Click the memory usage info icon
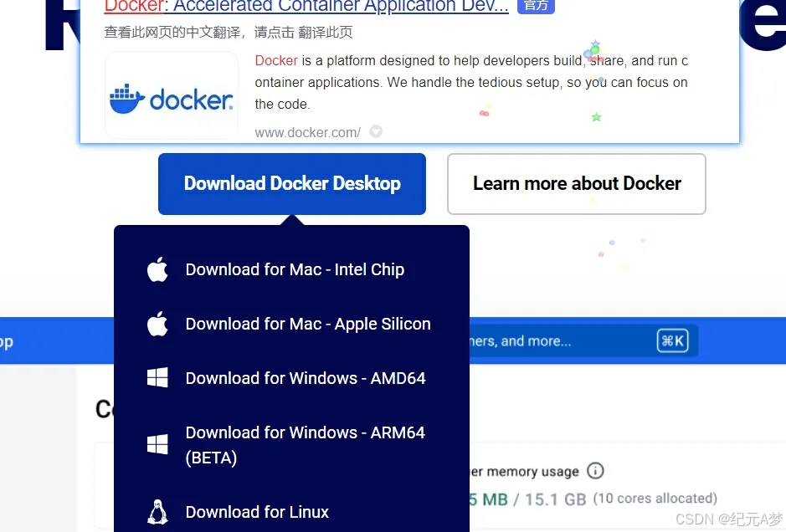Viewport: 786px width, 532px height. (x=595, y=471)
